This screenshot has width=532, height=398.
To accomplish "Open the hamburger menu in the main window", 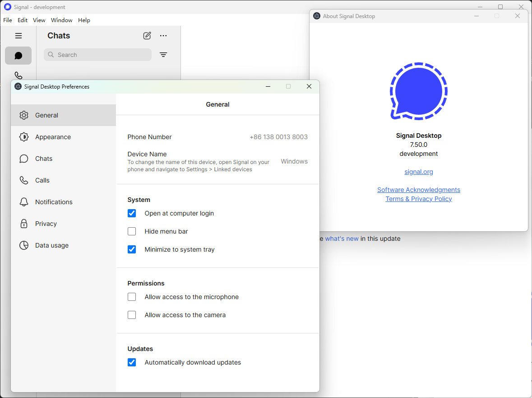I will coord(18,36).
